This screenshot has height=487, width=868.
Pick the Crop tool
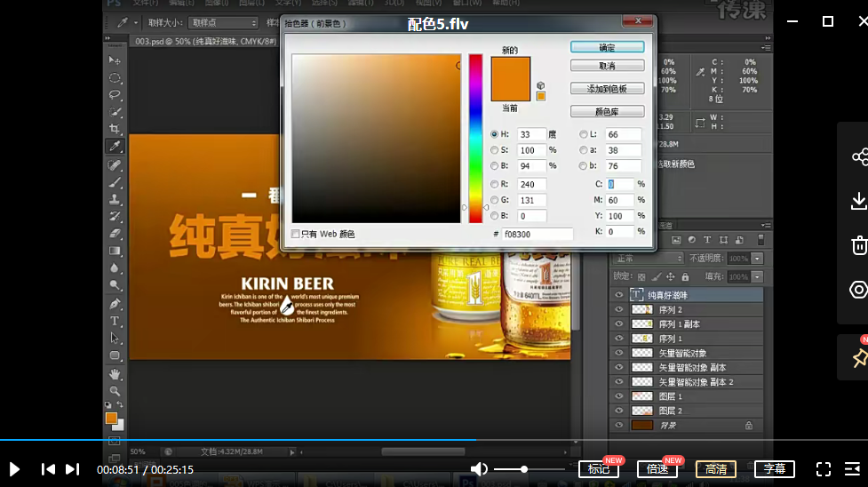click(115, 129)
